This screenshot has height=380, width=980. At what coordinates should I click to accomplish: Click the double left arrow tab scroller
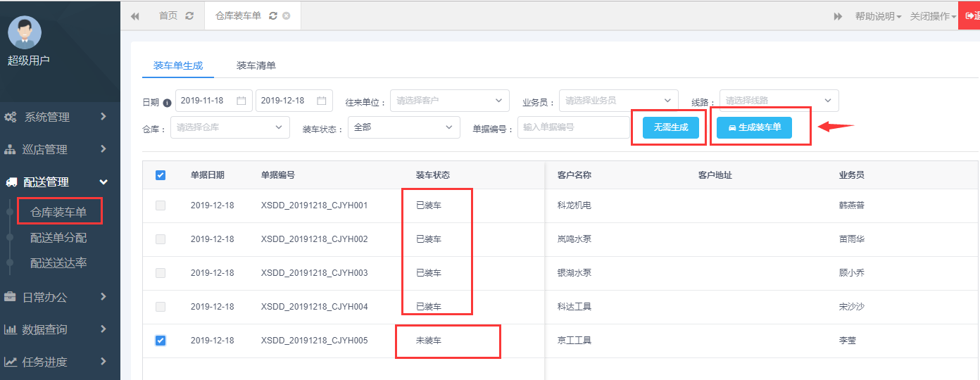(x=134, y=16)
